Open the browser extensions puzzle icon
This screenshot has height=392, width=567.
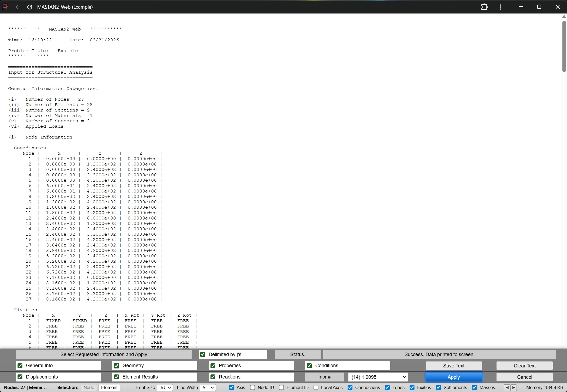pyautogui.click(x=484, y=7)
